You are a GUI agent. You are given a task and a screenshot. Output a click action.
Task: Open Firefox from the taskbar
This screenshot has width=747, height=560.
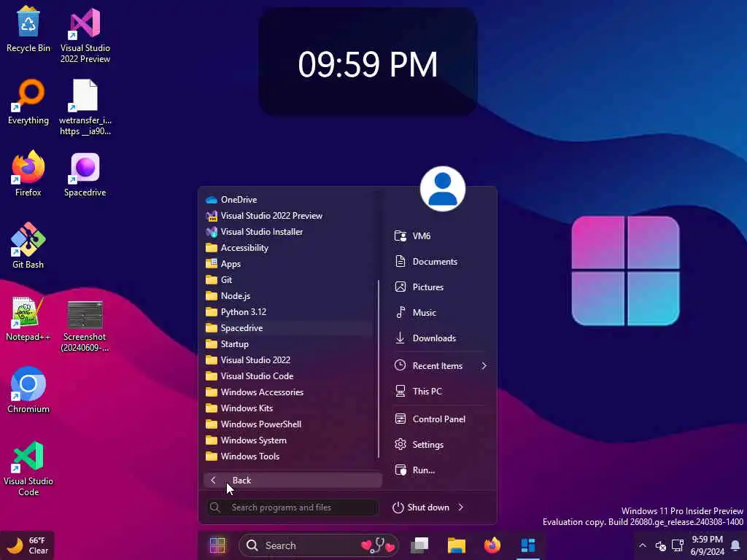(x=492, y=545)
